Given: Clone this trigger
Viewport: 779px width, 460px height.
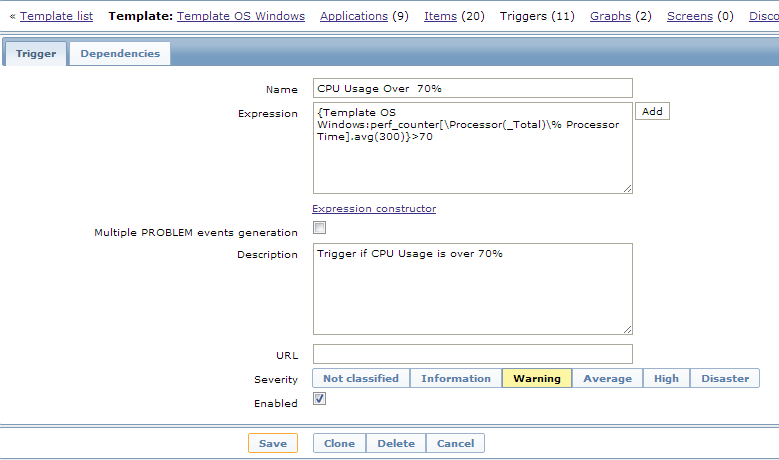Looking at the screenshot, I should pyautogui.click(x=339, y=444).
